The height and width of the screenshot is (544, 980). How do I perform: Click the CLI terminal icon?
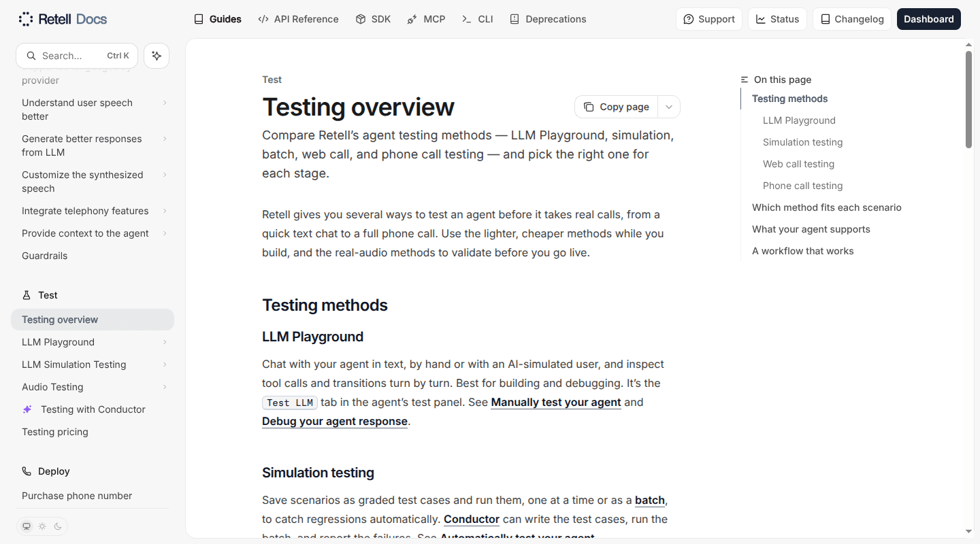coord(467,19)
